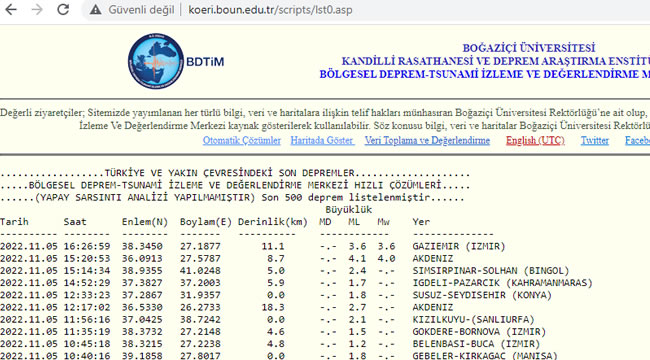This screenshot has width=650, height=360.
Task: Open the Haritada Göster link
Action: pyautogui.click(x=322, y=141)
